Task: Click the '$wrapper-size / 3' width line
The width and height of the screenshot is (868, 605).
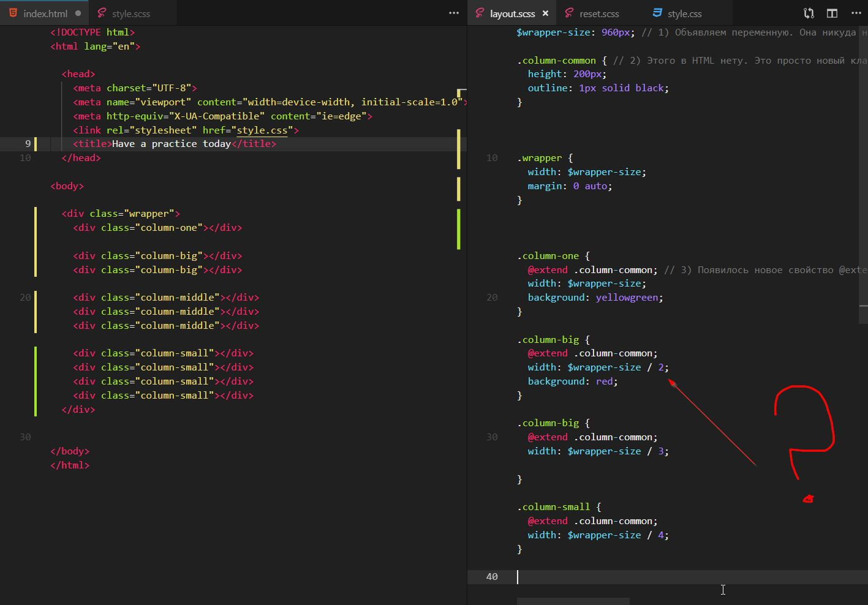Action: (598, 451)
